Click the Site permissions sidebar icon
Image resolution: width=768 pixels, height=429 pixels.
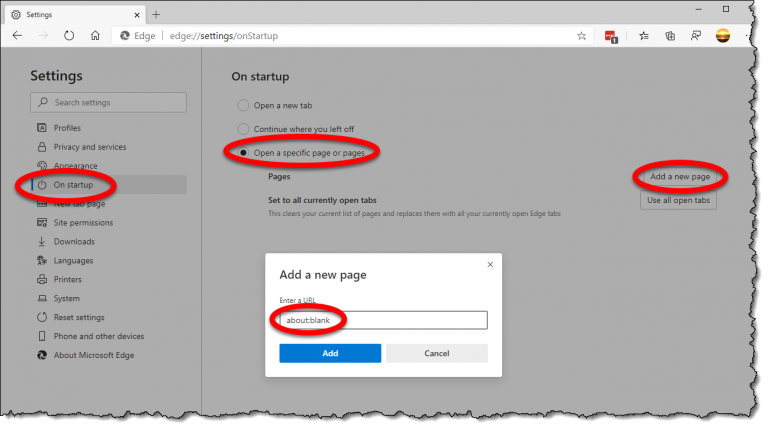(42, 222)
